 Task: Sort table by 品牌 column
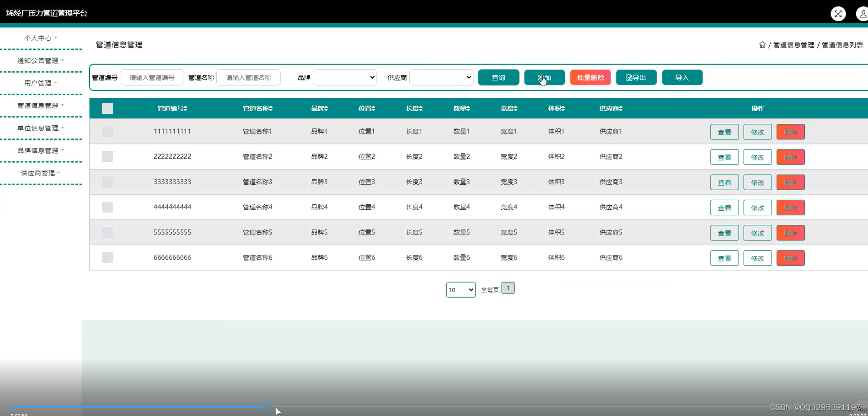[320, 108]
